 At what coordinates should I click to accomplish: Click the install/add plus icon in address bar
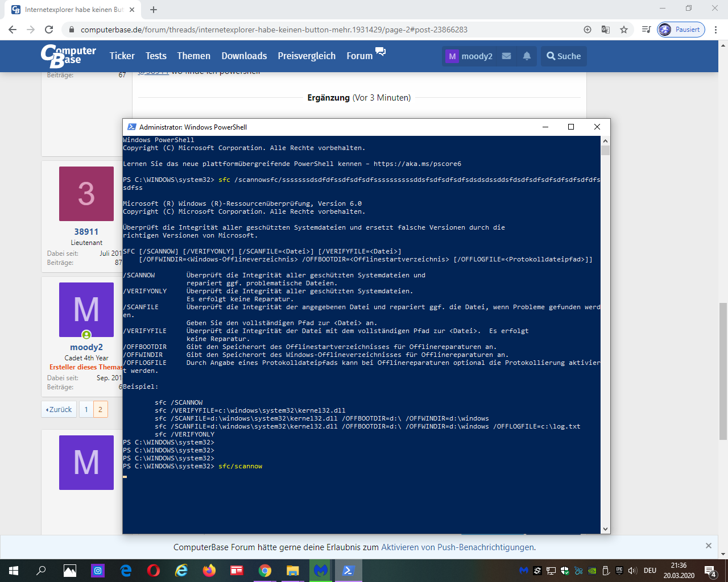click(x=588, y=30)
